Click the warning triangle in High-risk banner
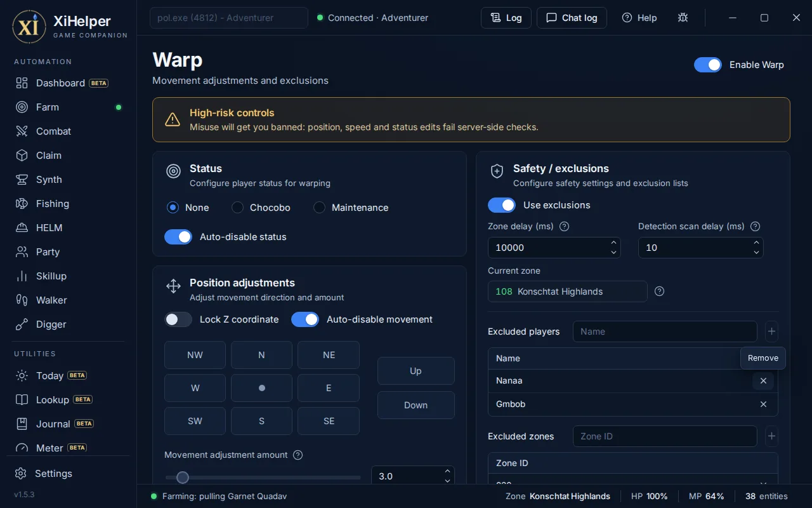Viewport: 812px width, 508px height. click(173, 119)
